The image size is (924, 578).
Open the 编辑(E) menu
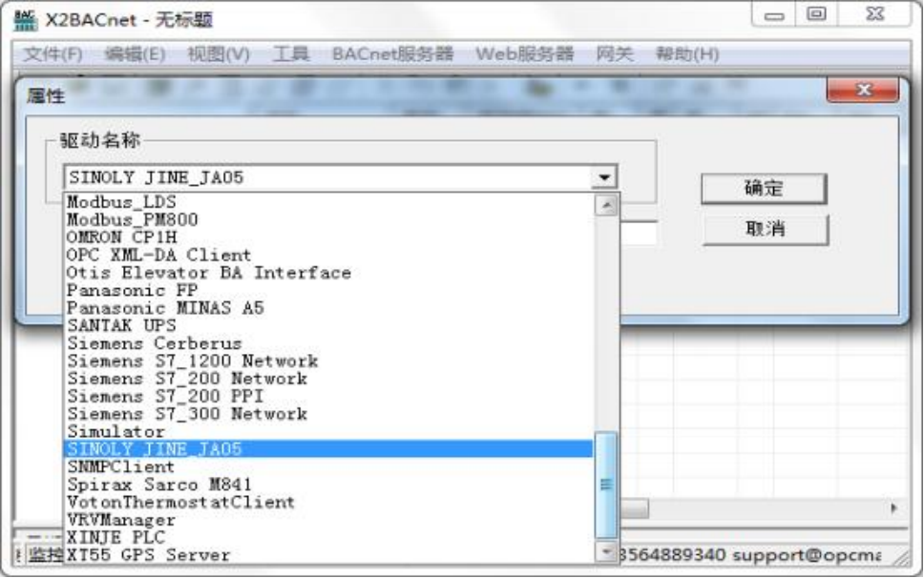pyautogui.click(x=135, y=54)
